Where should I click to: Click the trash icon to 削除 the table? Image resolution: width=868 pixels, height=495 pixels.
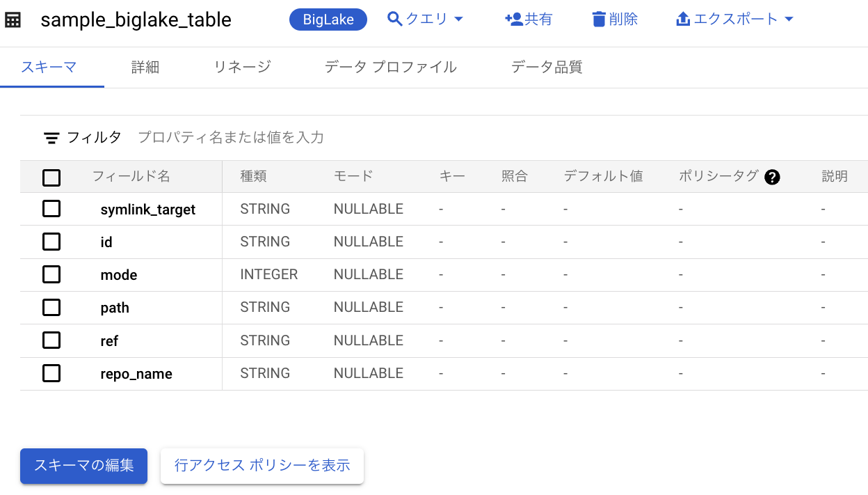point(598,18)
